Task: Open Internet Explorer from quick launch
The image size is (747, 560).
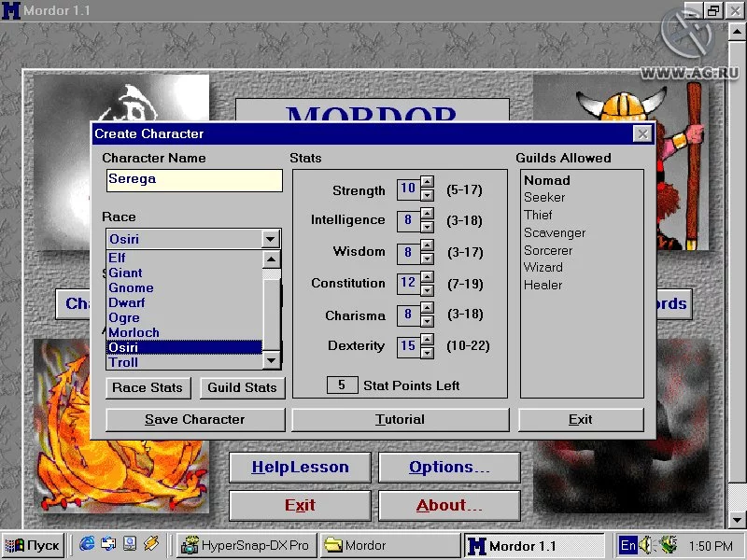Action: coord(87,544)
